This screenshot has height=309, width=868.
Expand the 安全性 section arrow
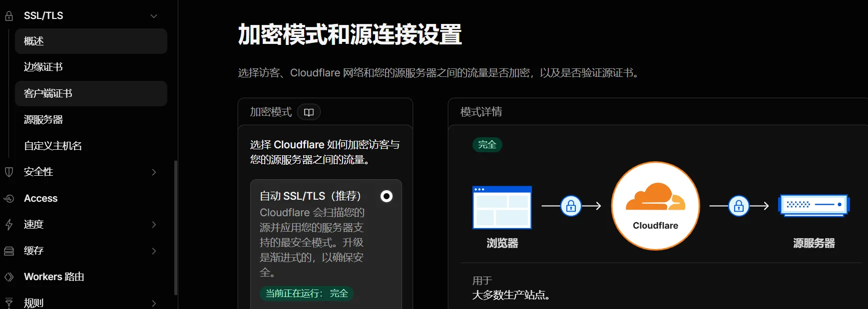pos(154,172)
